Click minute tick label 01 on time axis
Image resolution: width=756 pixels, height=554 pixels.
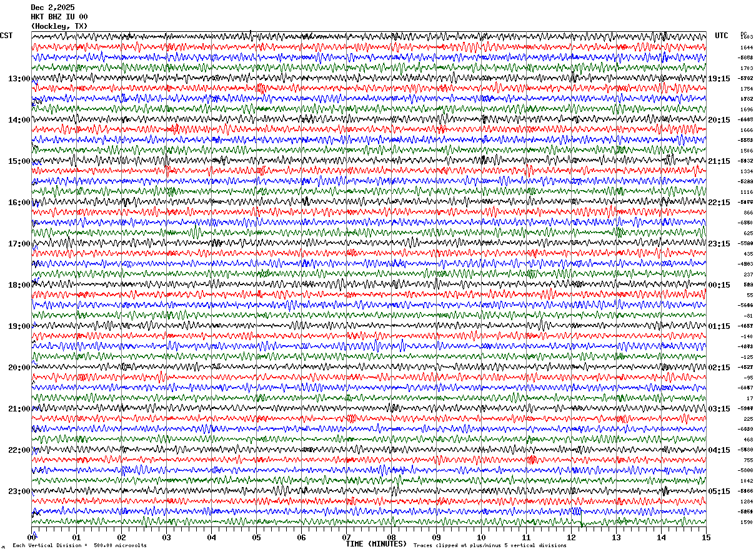[76, 537]
